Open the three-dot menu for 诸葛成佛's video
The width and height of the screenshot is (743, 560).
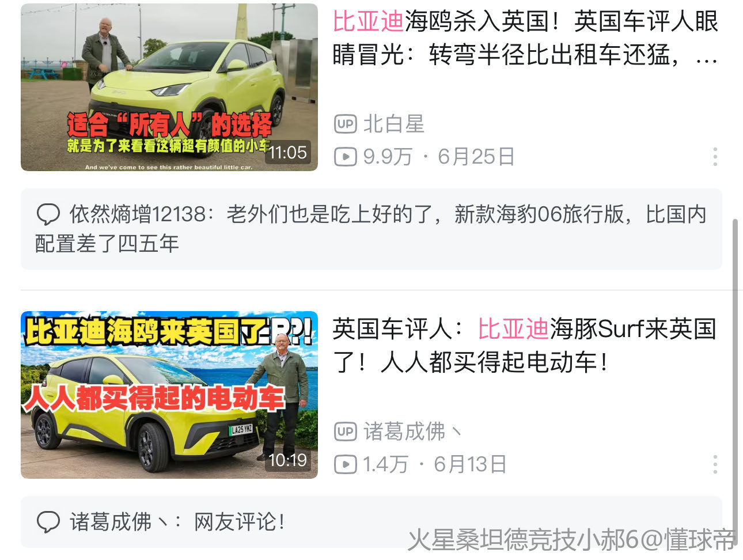pyautogui.click(x=715, y=464)
